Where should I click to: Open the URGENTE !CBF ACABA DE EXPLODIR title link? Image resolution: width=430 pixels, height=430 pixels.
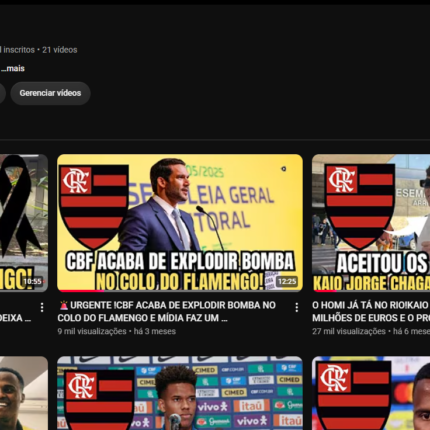(167, 312)
